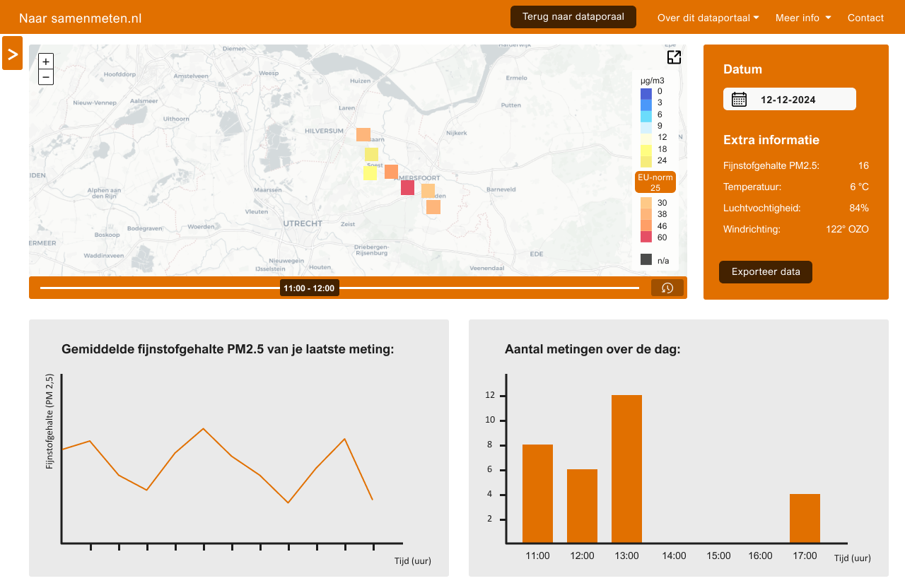Open the Meer info dropdown

803,18
